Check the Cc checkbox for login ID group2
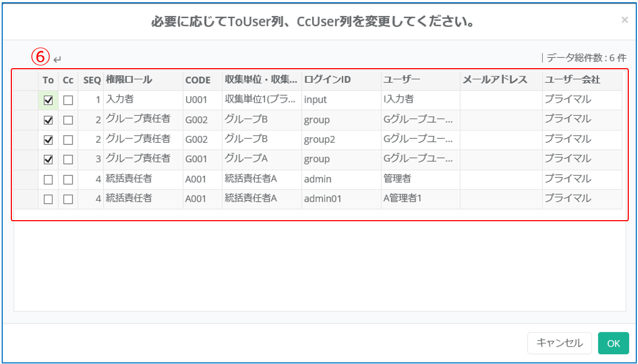 click(x=68, y=140)
